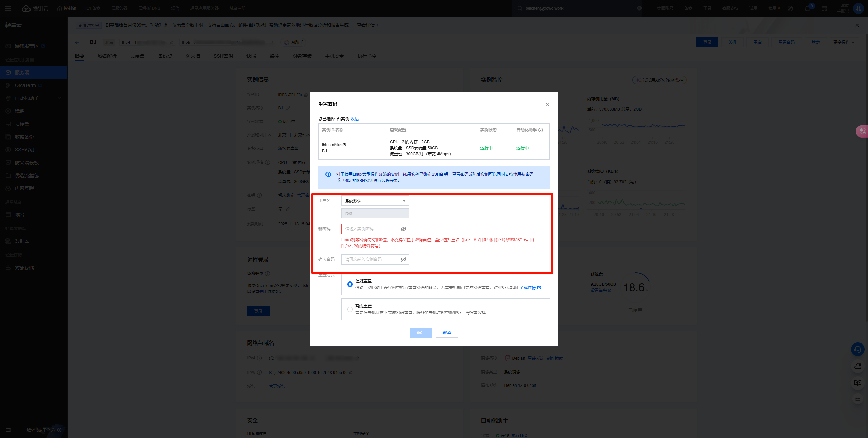Open the AI助手 button
Screen dimensions: 868x438
294,42
